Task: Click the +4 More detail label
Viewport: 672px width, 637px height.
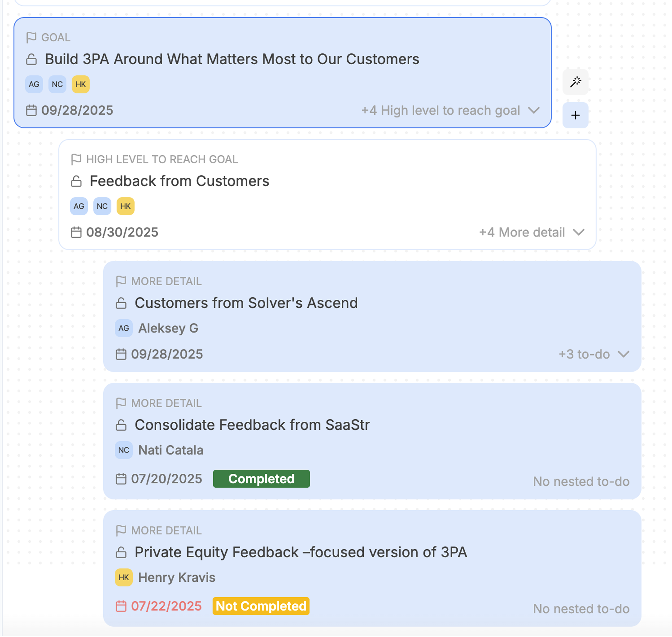Action: click(522, 232)
